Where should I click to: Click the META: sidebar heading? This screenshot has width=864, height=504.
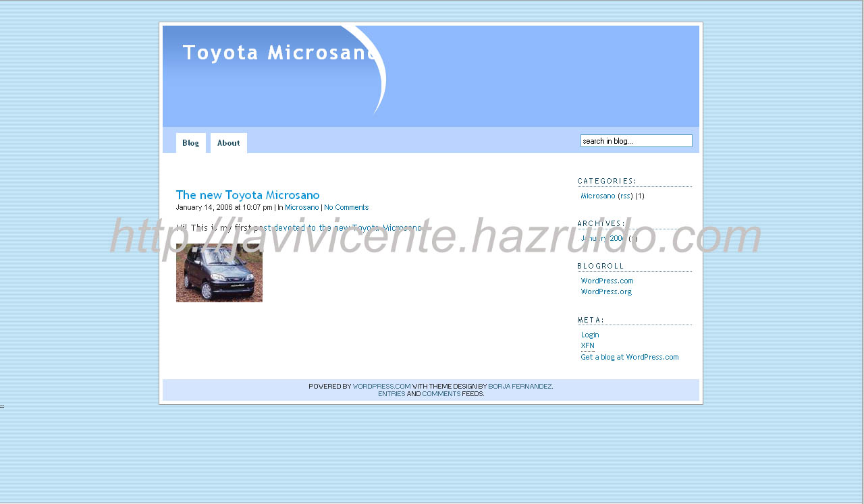tap(591, 320)
